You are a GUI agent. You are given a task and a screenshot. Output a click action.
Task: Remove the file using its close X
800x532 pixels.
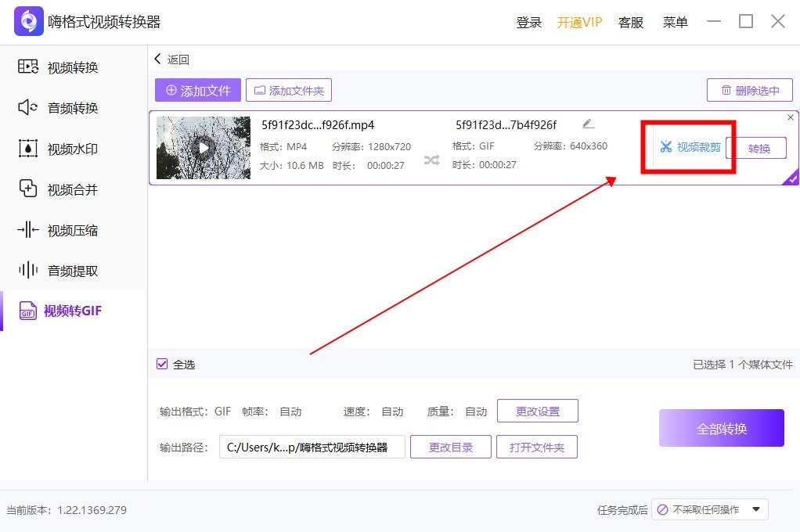point(790,117)
